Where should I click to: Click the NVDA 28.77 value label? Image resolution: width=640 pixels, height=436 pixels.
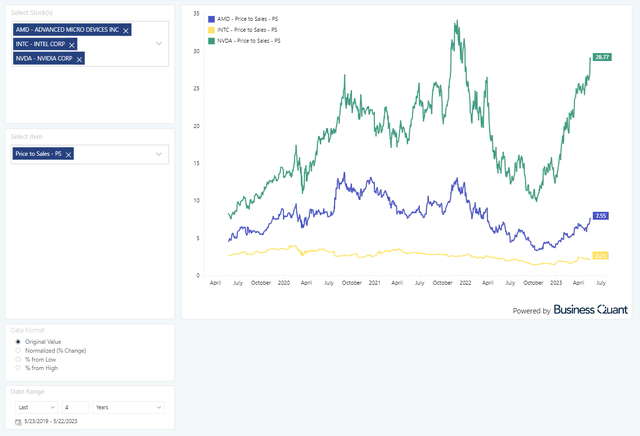click(x=602, y=57)
